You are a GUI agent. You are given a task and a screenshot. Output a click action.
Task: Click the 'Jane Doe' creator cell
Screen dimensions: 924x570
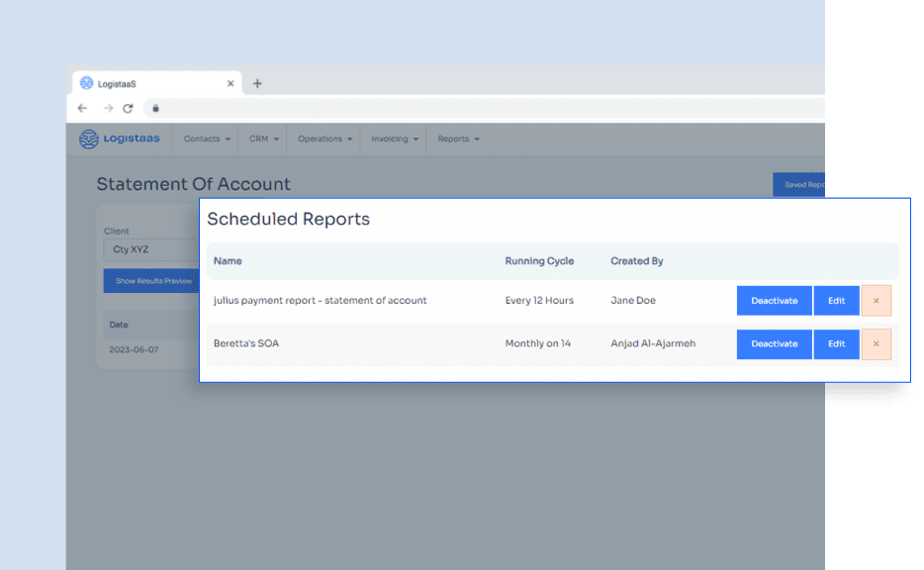tap(633, 301)
